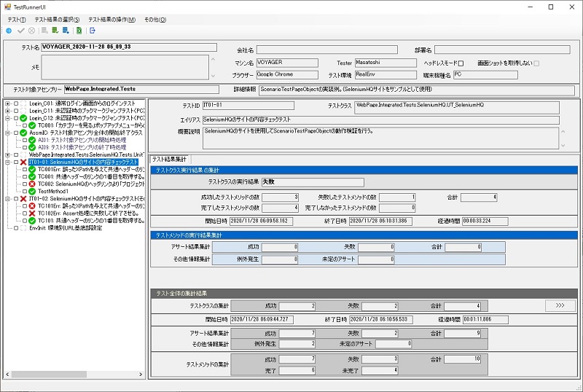Click the green check icon beside AI01
This screenshot has width=583, height=392.
coord(32,140)
